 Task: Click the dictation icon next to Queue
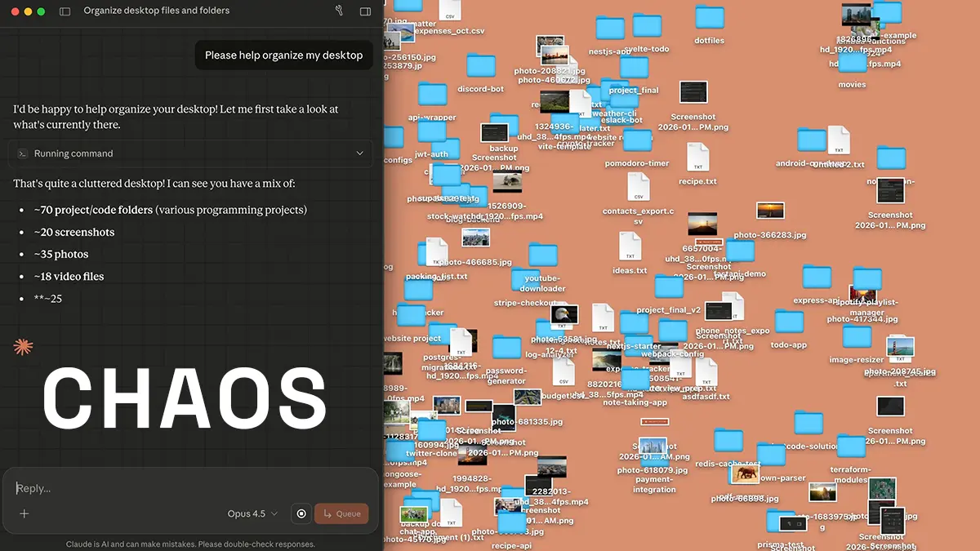click(301, 513)
